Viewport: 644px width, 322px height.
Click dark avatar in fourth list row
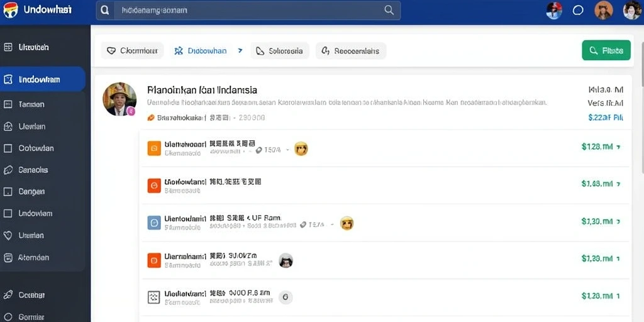click(x=286, y=260)
